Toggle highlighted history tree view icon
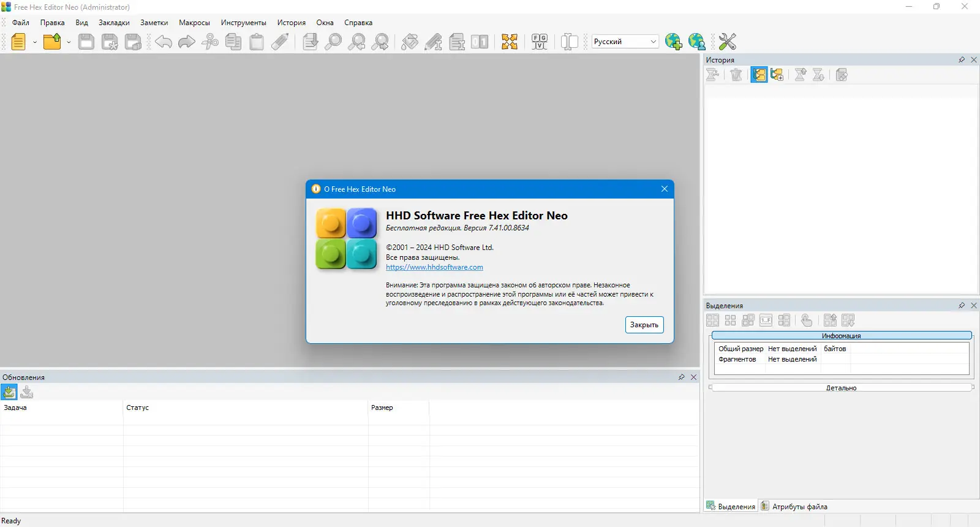Screen dimensions: 980x527 pyautogui.click(x=759, y=75)
